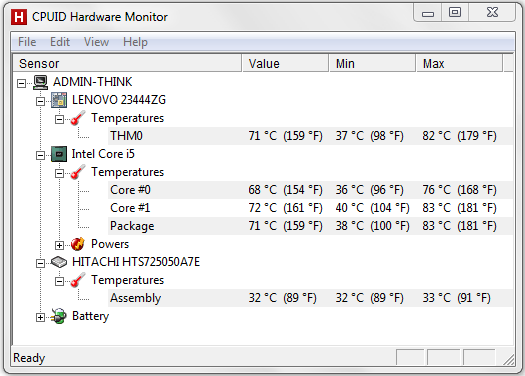This screenshot has width=525, height=376.
Task: Click thermometer icon under HITACHI drive
Action: coord(78,280)
